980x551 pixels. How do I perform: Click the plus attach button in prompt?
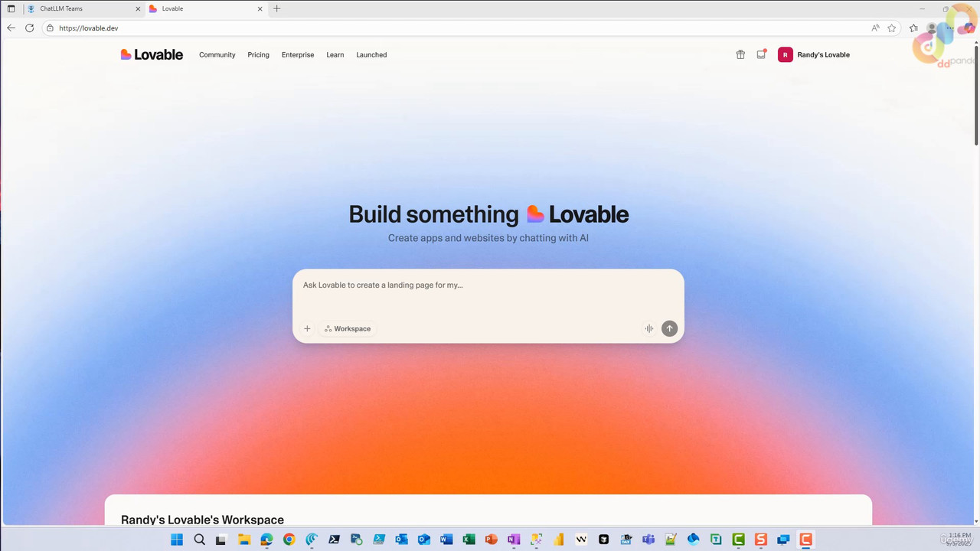(x=307, y=328)
